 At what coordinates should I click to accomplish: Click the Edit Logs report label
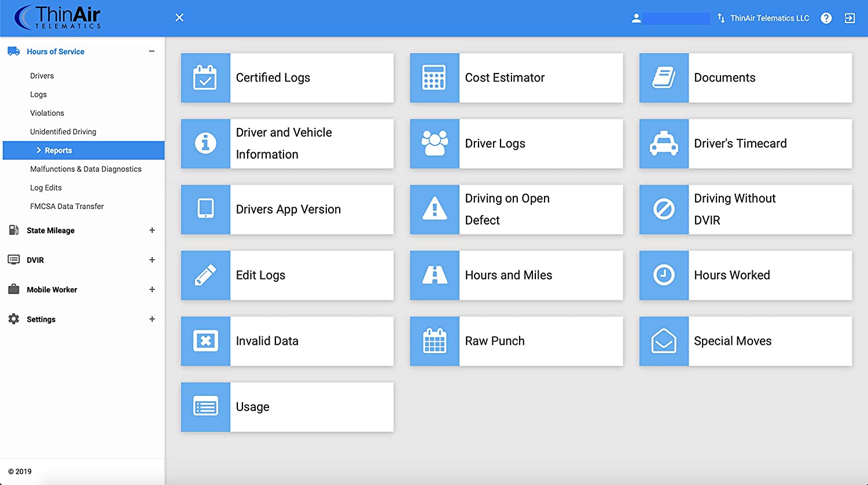[260, 275]
